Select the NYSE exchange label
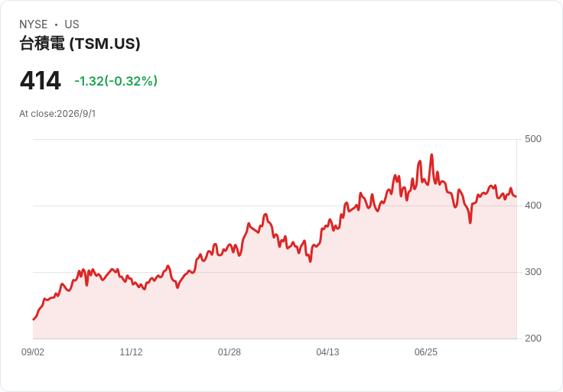This screenshot has height=392, width=563. 34,24
